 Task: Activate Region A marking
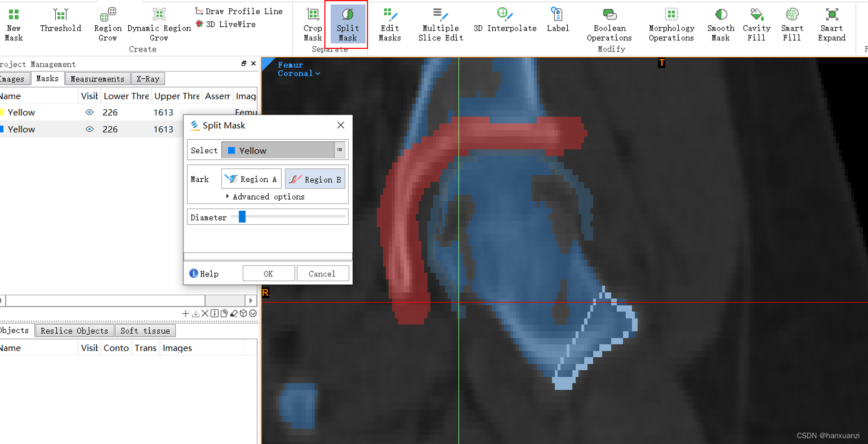point(251,179)
